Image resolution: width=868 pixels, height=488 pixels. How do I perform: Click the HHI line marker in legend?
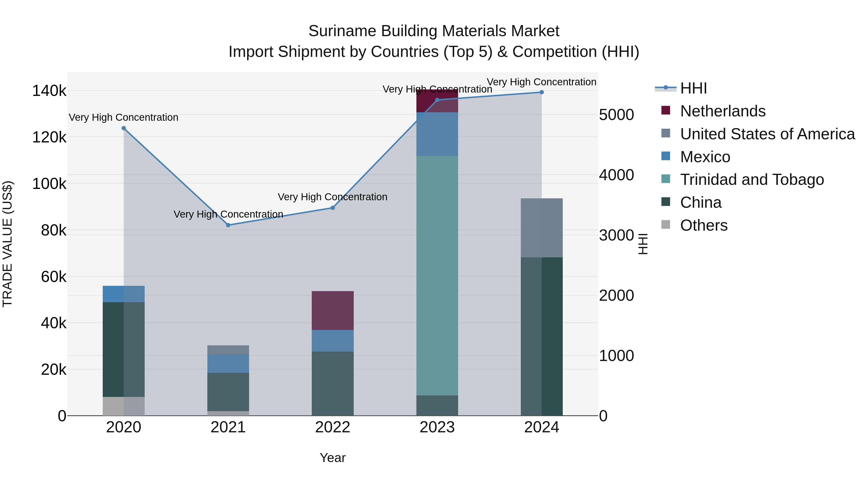tap(665, 87)
